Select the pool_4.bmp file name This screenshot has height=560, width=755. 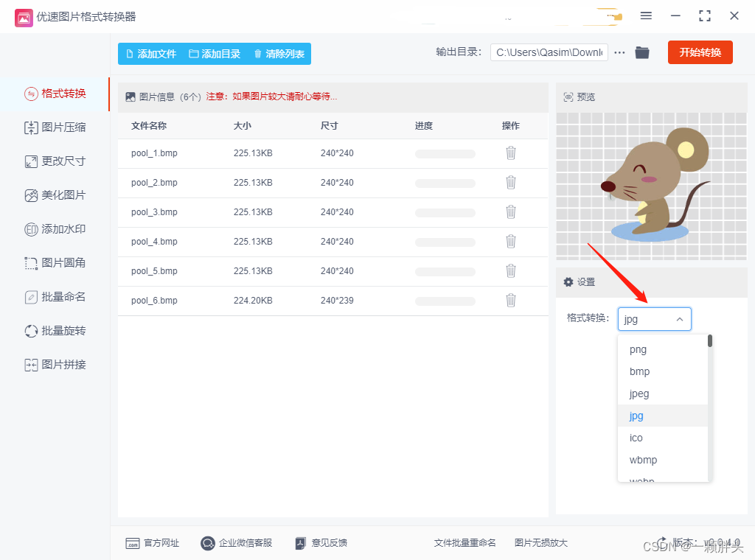coord(154,241)
